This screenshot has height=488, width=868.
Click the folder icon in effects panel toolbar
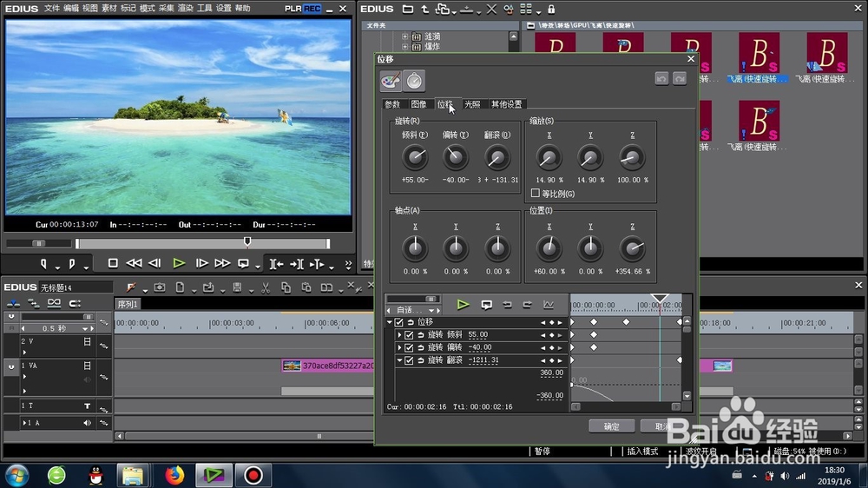pyautogui.click(x=408, y=10)
